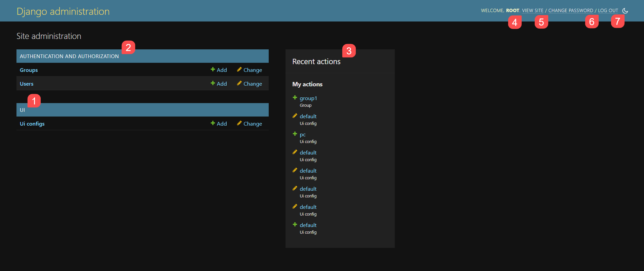Open the Users model link
The height and width of the screenshot is (271, 644).
click(27, 84)
